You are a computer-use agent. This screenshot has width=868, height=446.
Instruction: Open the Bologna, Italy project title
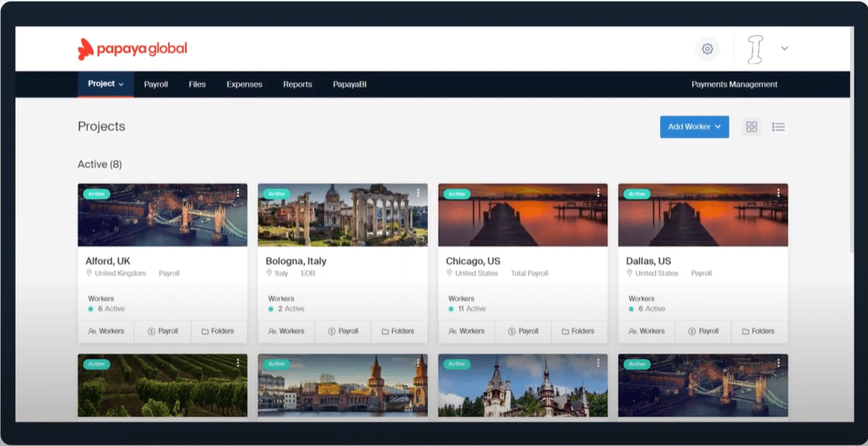(x=296, y=261)
